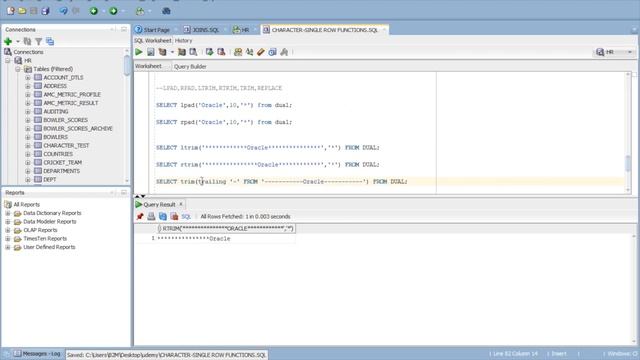Open the History sub-tab
This screenshot has height=360, width=640.
183,40
